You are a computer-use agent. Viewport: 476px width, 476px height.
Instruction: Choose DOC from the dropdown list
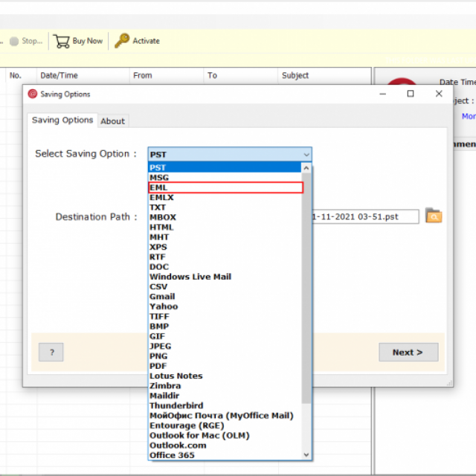[225, 267]
